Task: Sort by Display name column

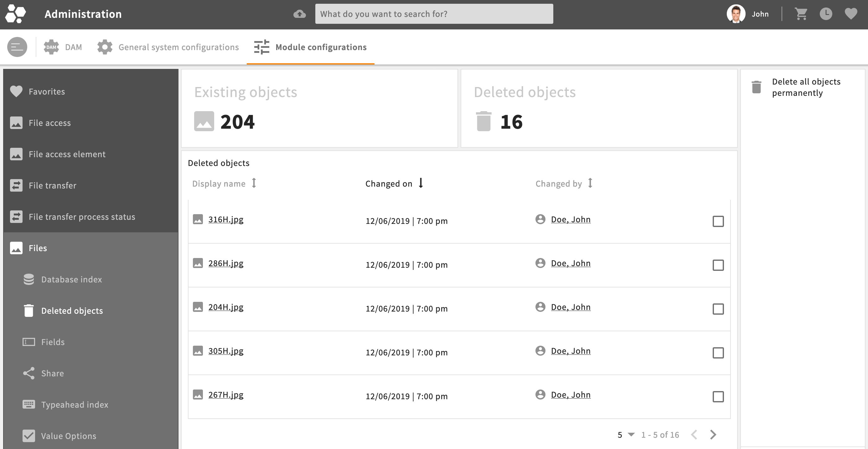Action: (x=225, y=183)
